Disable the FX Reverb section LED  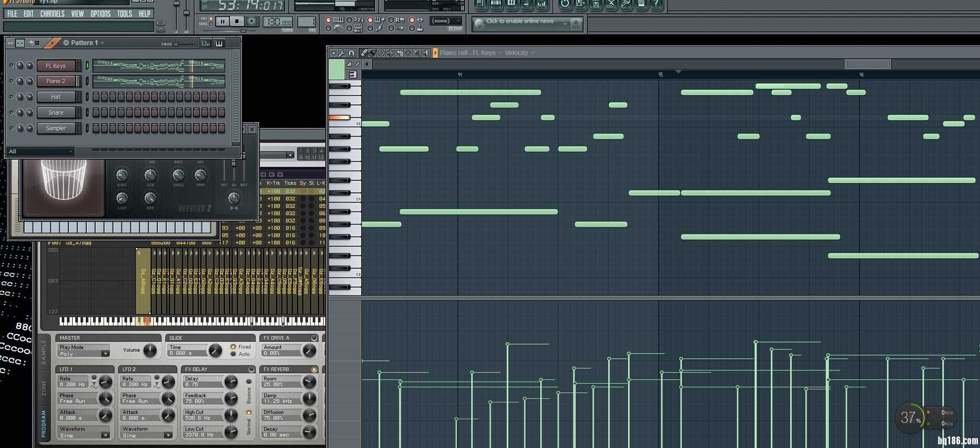pos(314,369)
